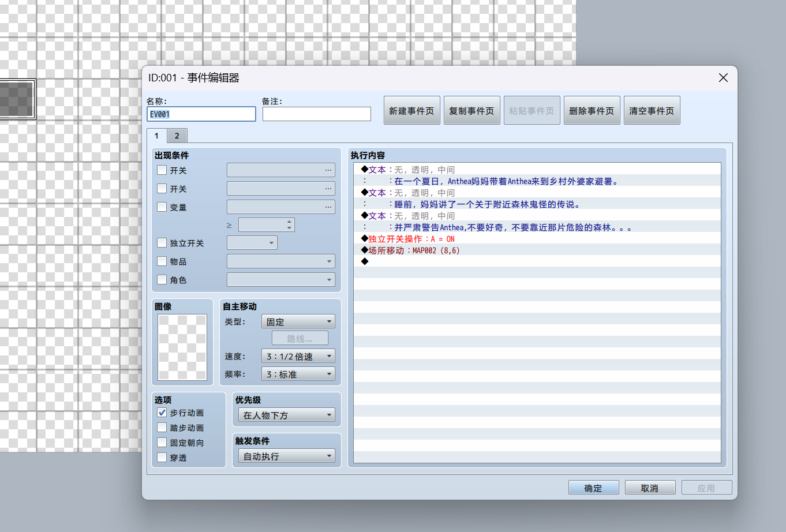786x532 pixels.
Task: Select the first 文本 command line
Action: click(537, 169)
